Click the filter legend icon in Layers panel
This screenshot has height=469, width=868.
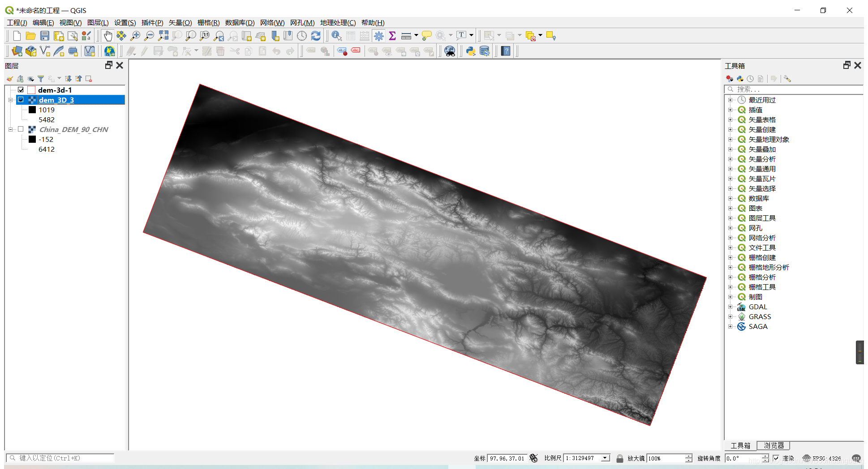(41, 79)
